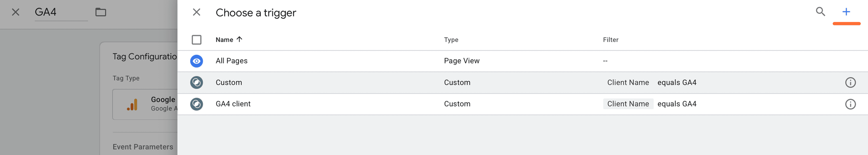Click the Google Analytics tag type box
The image size is (868, 155).
tap(145, 104)
